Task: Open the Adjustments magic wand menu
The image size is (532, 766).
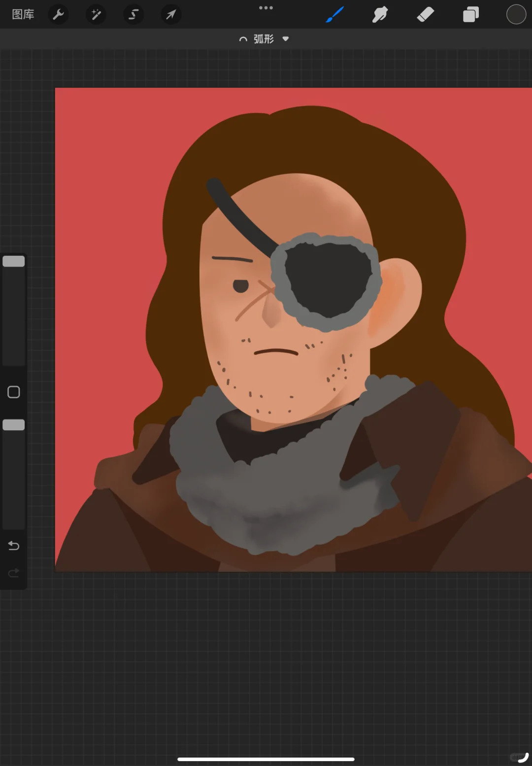Action: pyautogui.click(x=96, y=14)
